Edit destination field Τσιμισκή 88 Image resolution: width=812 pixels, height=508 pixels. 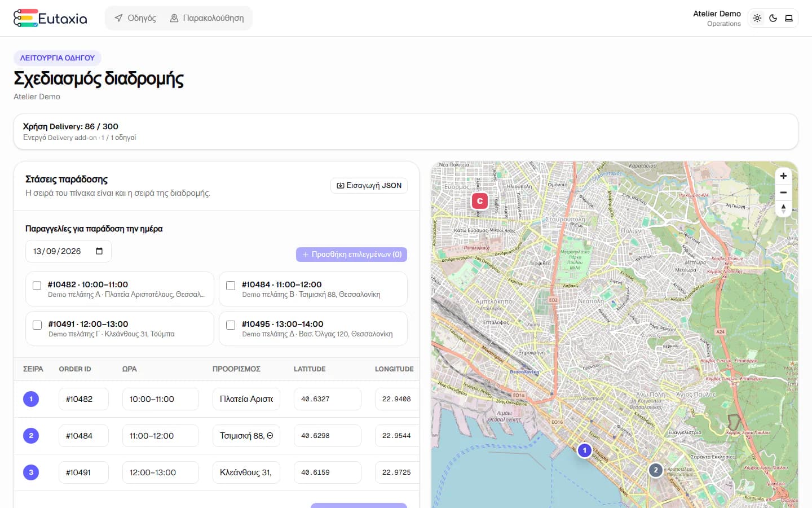[x=246, y=436]
